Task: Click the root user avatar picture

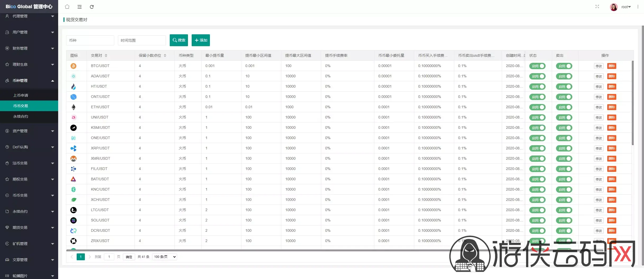Action: coord(614,7)
